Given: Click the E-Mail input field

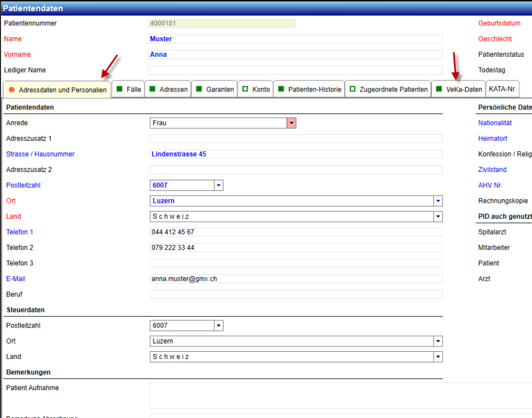Looking at the screenshot, I should [x=296, y=278].
